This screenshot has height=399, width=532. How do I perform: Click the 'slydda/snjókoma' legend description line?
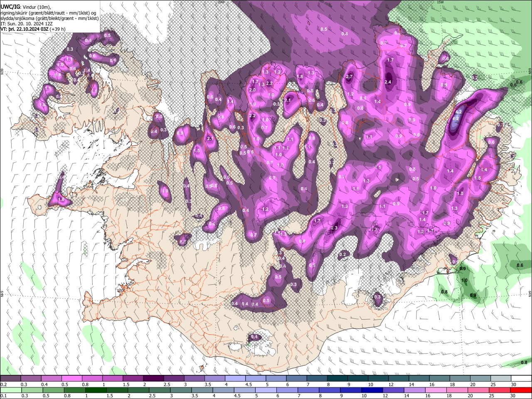(50, 18)
